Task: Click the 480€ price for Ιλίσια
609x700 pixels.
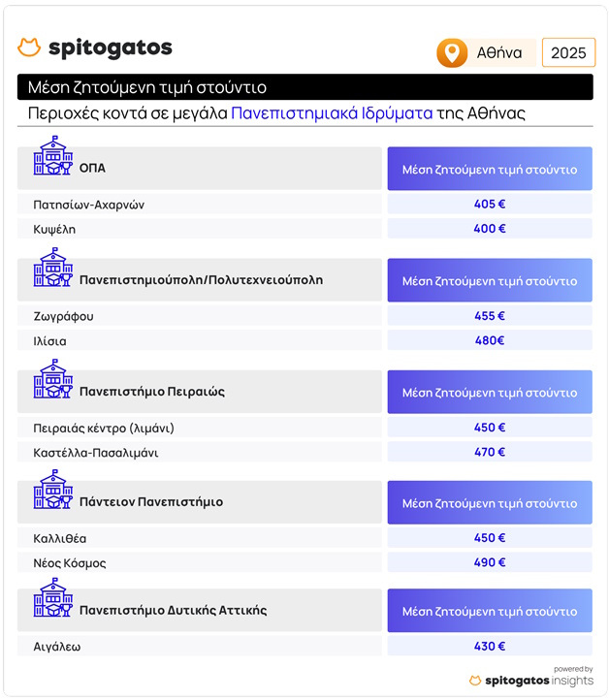Action: coord(490,340)
